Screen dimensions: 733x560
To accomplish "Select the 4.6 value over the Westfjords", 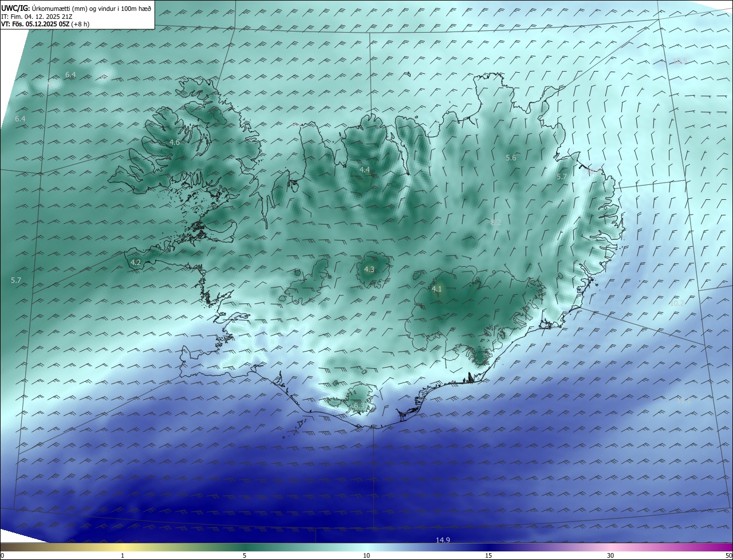I will click(x=175, y=142).
